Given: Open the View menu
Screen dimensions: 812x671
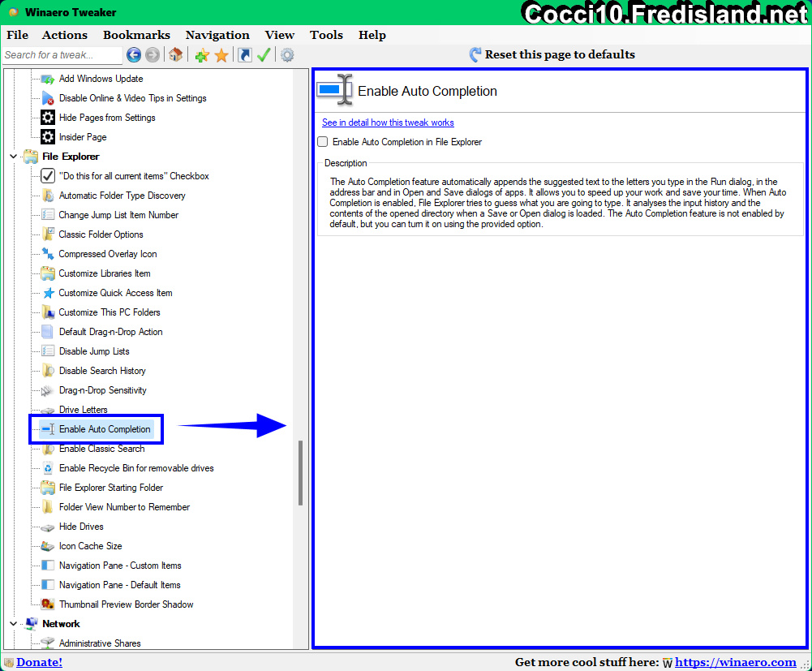Looking at the screenshot, I should pos(280,35).
